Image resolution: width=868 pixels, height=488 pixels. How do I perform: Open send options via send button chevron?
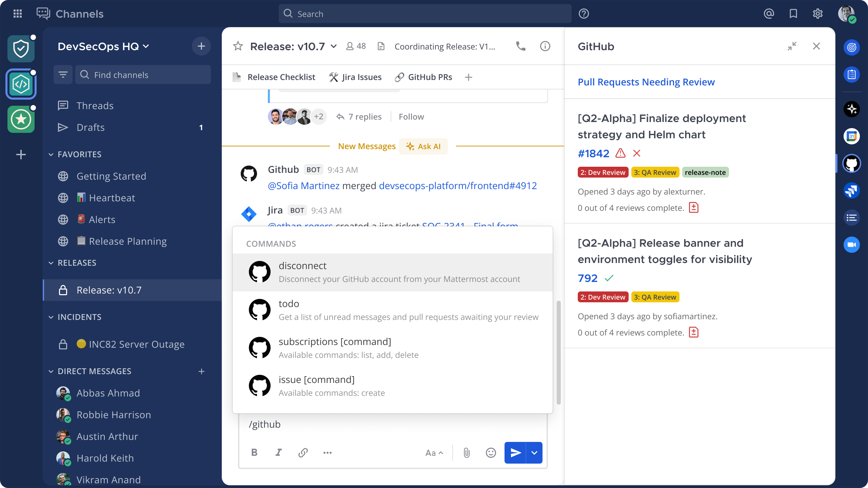534,452
